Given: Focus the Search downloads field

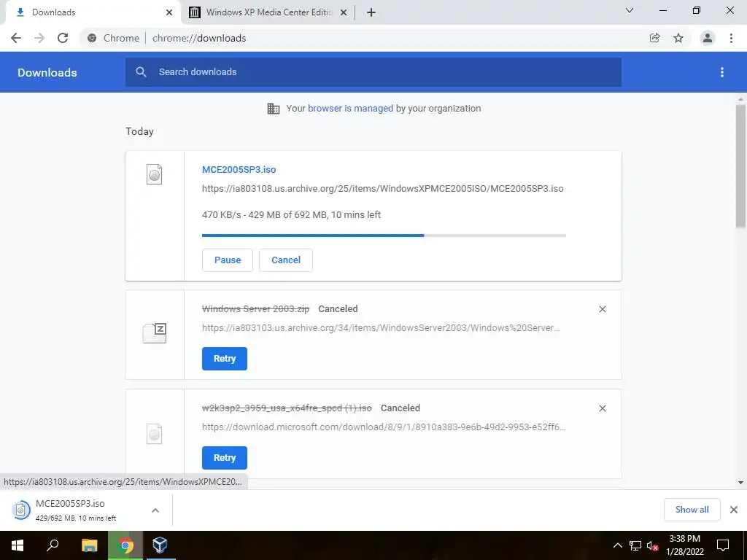Looking at the screenshot, I should point(373,72).
